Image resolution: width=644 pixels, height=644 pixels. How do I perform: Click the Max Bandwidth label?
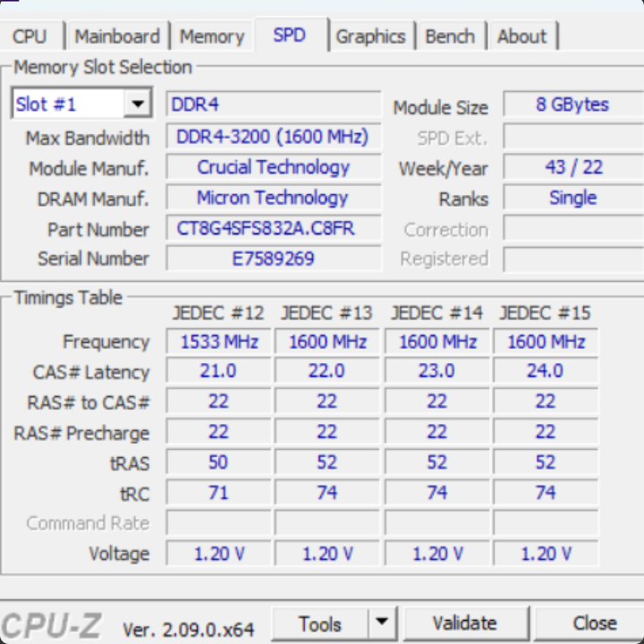coord(88,138)
